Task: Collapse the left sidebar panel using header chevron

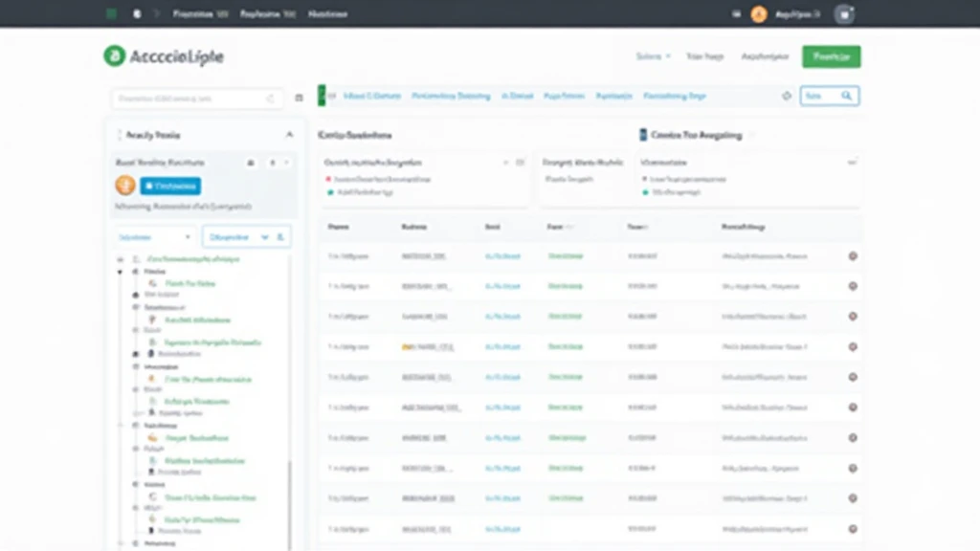Action: point(289,136)
